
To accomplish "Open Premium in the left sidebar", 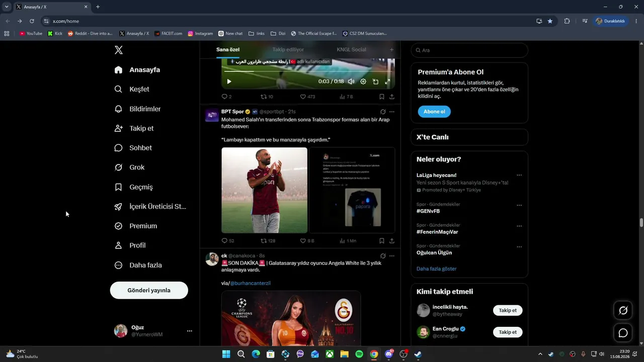I will [x=136, y=226].
